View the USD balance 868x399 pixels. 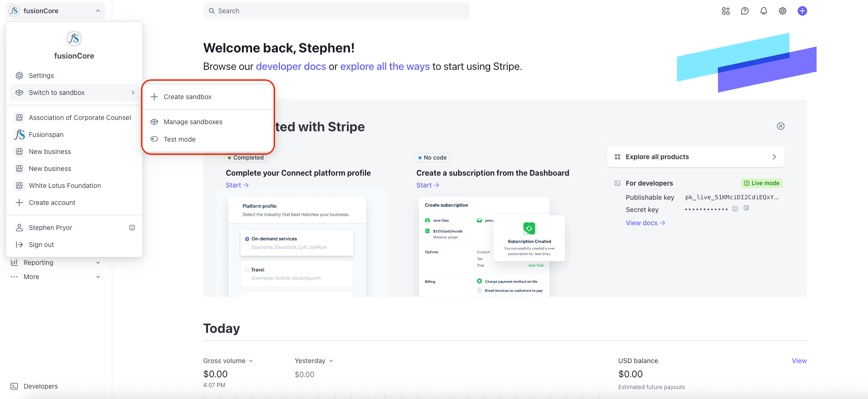click(799, 361)
